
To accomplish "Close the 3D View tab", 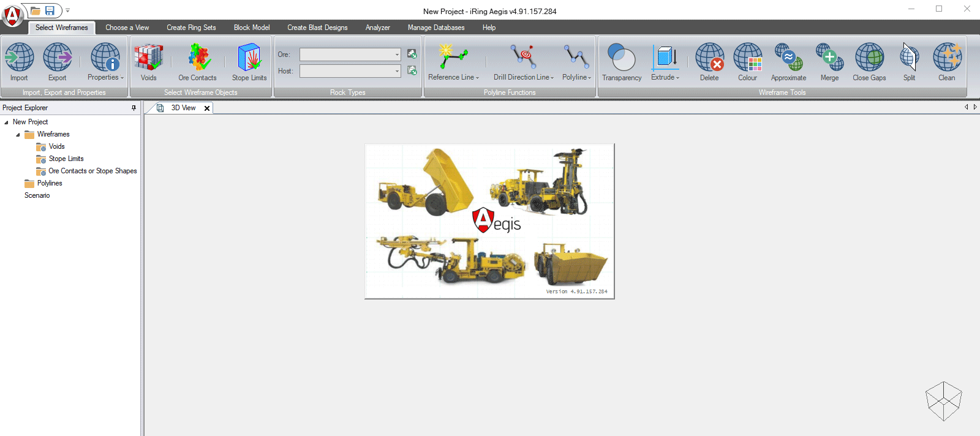I will [x=207, y=108].
